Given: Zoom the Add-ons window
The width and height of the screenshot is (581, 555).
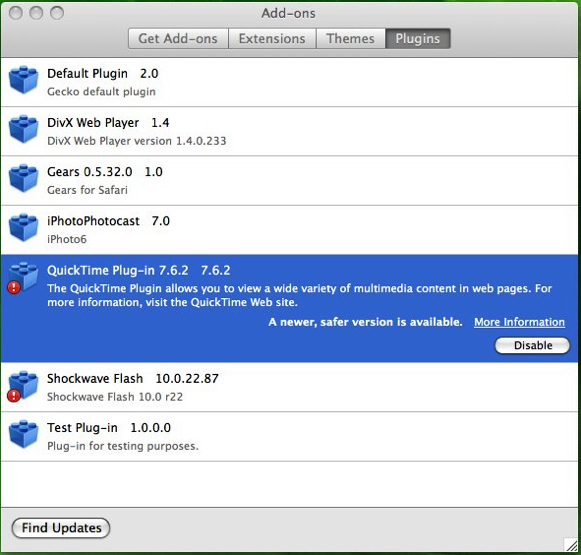Looking at the screenshot, I should click(57, 13).
